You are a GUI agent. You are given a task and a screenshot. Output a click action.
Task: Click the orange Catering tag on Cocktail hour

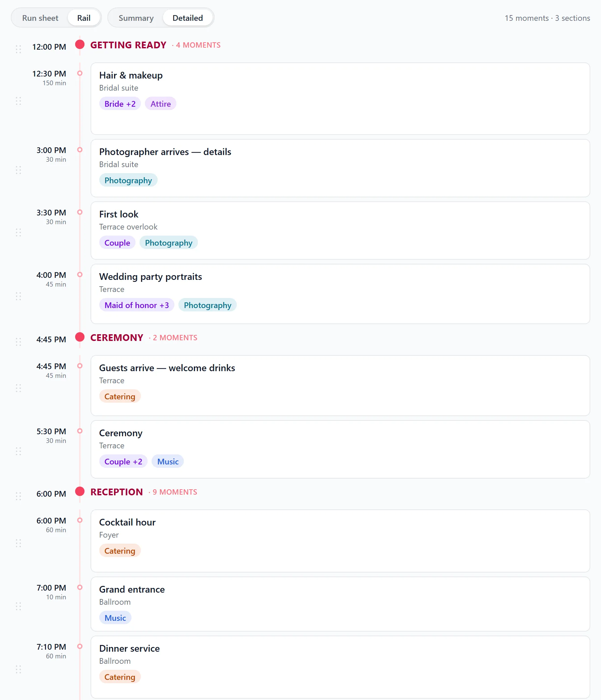(119, 551)
